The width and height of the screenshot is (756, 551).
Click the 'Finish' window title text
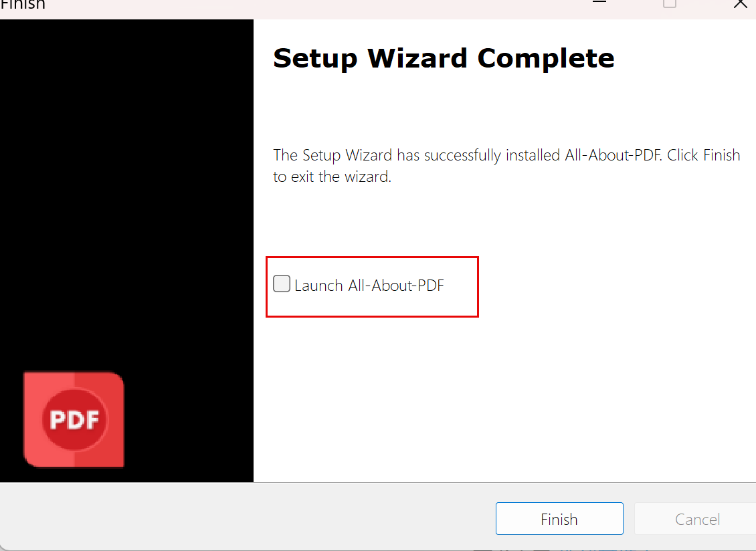tap(23, 4)
